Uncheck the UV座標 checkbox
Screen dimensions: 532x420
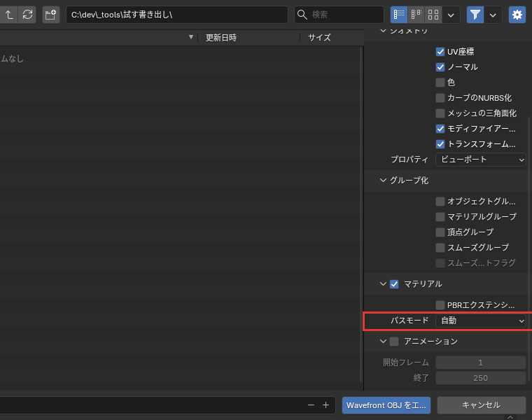[440, 52]
